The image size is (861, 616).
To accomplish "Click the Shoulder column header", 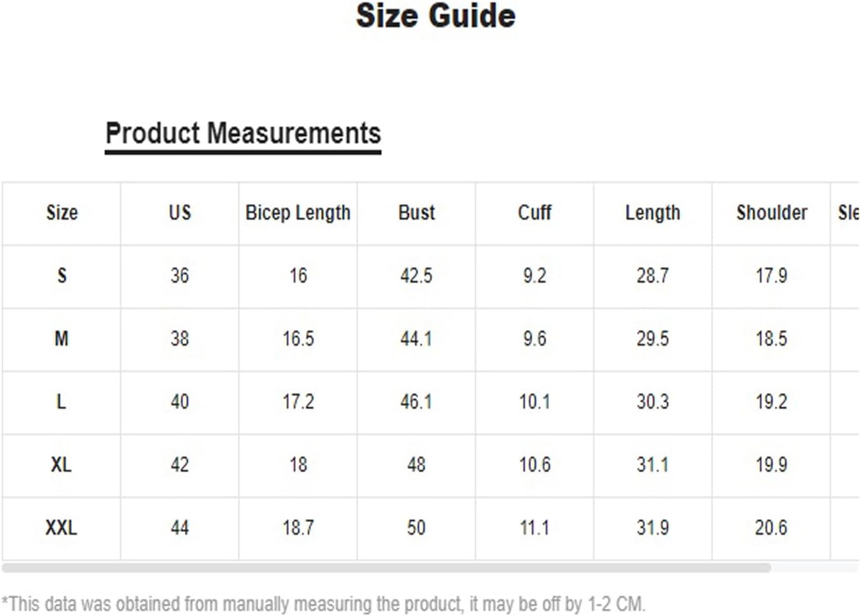I will (771, 213).
